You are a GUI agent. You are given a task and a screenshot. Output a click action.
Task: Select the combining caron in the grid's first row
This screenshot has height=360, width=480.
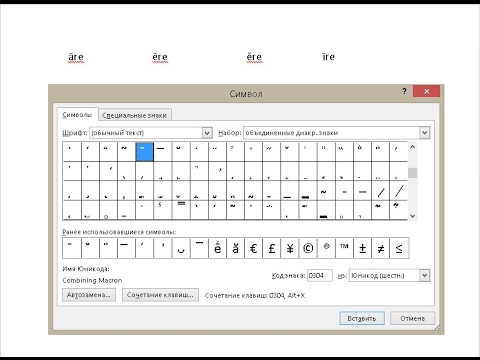coord(289,152)
